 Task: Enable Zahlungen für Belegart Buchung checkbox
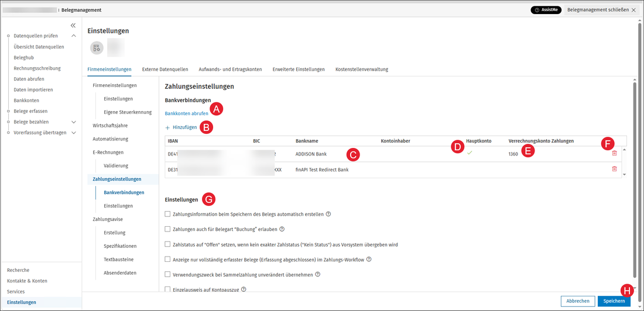[167, 229]
